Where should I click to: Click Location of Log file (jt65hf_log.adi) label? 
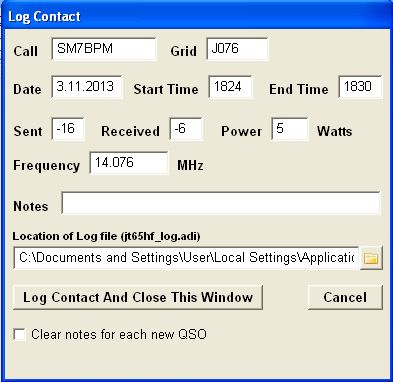[x=106, y=236]
